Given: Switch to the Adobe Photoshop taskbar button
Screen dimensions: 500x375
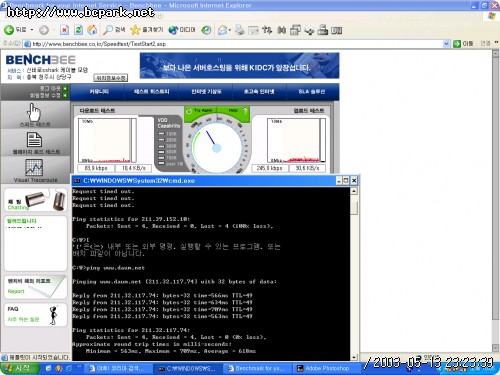Looking at the screenshot, I should (x=327, y=368).
